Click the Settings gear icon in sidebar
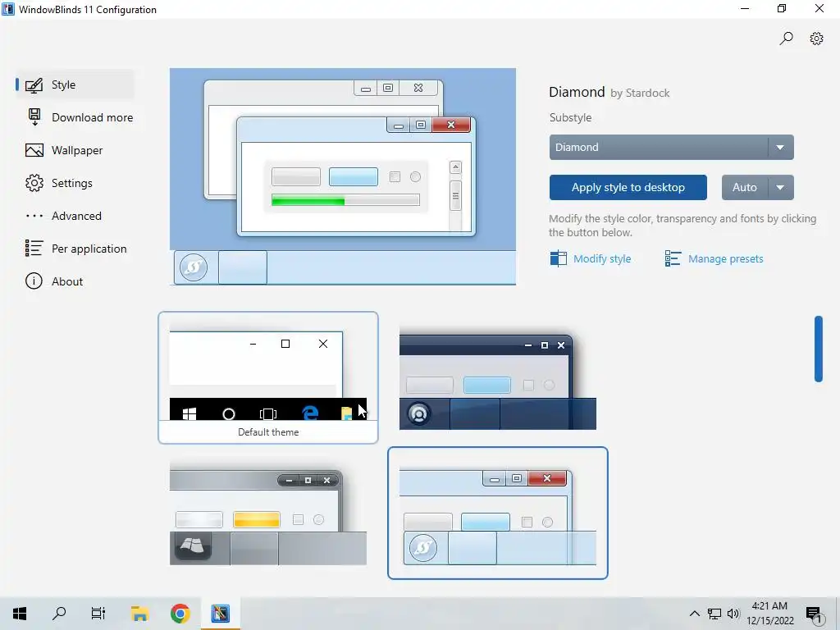The height and width of the screenshot is (630, 840). coord(34,183)
